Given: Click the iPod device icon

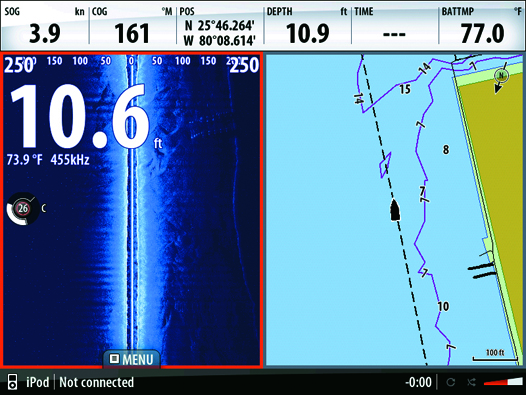Looking at the screenshot, I should (12, 382).
